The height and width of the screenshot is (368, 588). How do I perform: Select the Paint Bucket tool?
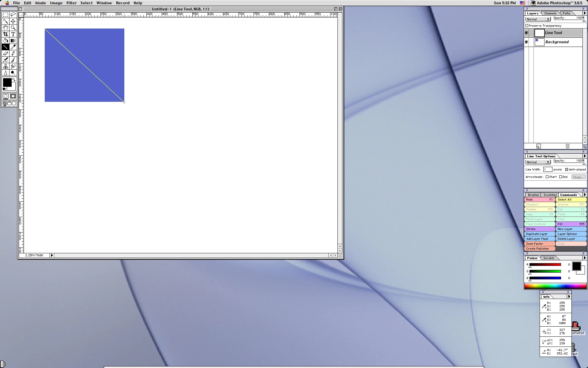point(6,40)
